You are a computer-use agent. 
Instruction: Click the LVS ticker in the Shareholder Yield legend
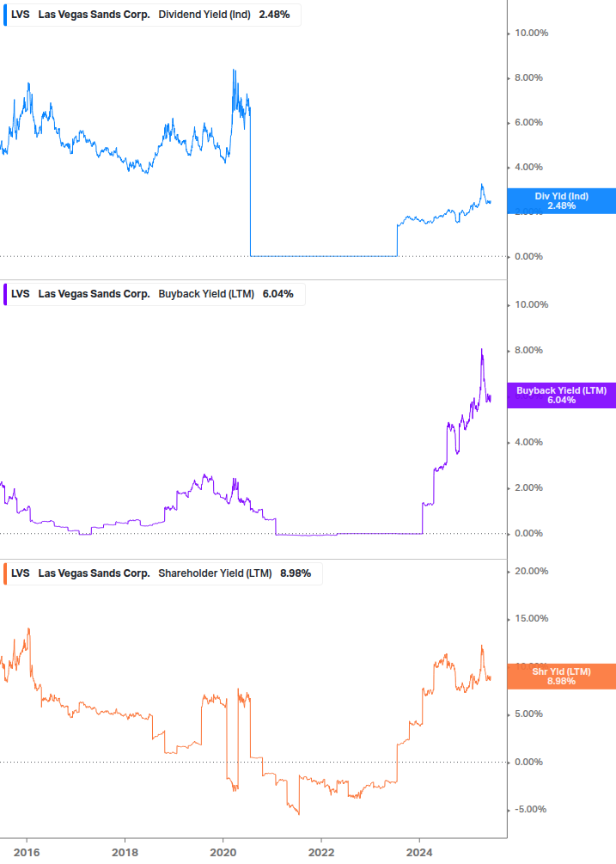click(21, 573)
